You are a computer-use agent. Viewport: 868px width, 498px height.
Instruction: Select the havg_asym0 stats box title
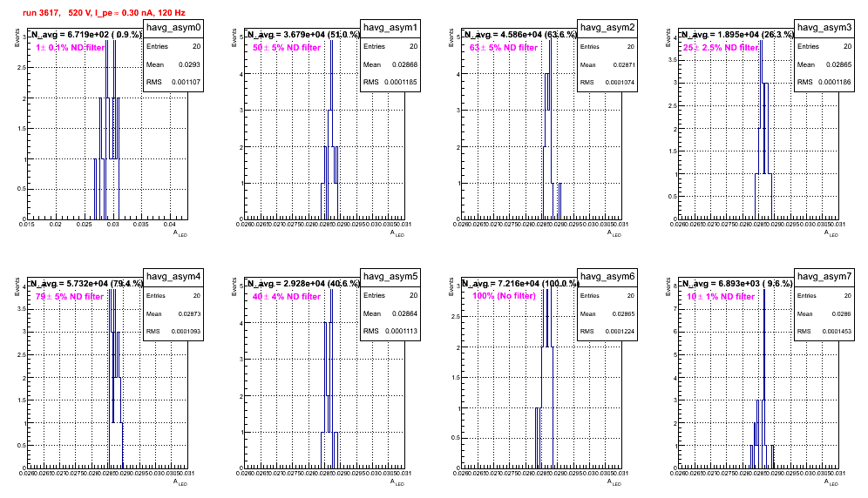[x=173, y=27]
